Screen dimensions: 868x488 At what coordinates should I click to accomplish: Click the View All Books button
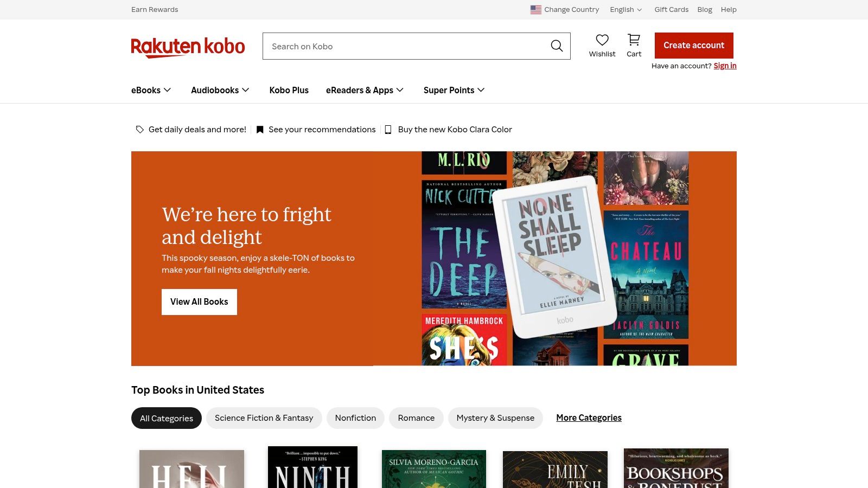[199, 301]
